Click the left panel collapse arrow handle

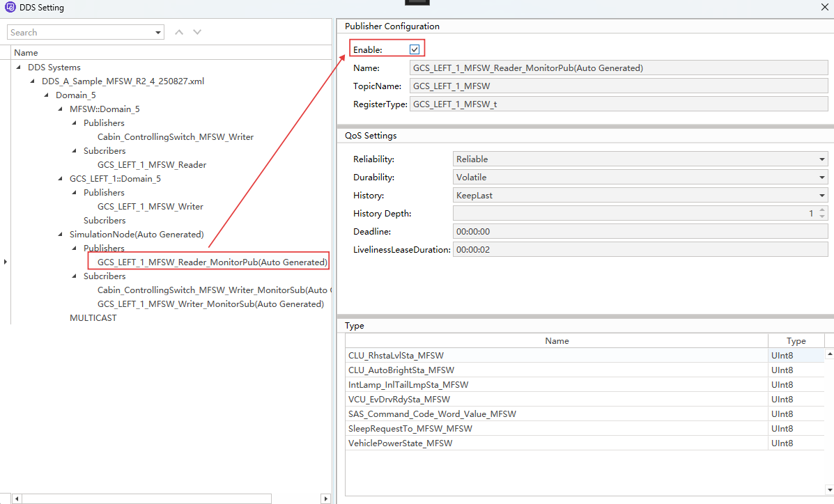click(6, 262)
